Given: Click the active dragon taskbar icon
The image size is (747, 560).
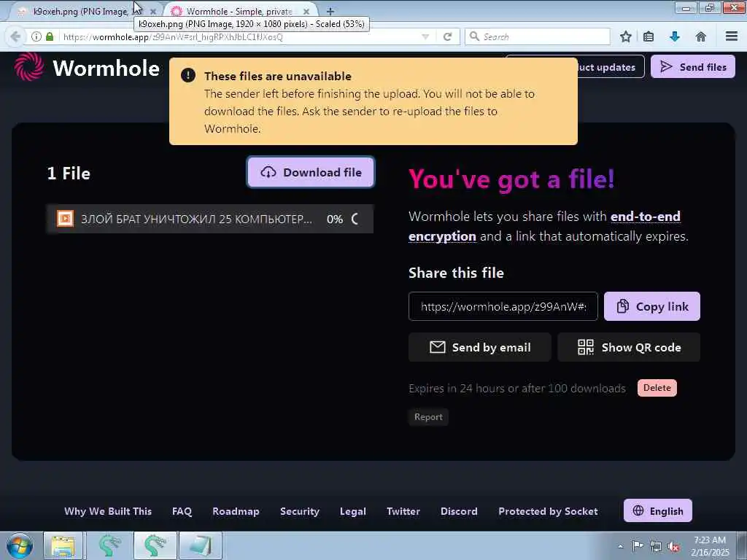Looking at the screenshot, I should tap(155, 545).
